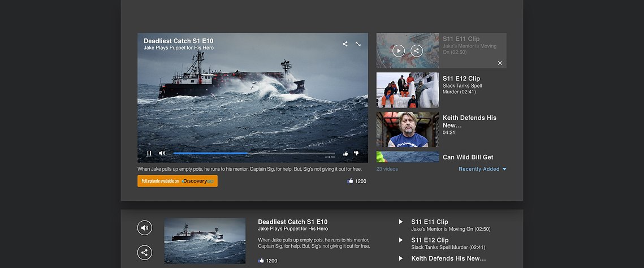Viewport: 644px width, 268px height.
Task: Click the 23 videos count text
Action: [x=387, y=169]
